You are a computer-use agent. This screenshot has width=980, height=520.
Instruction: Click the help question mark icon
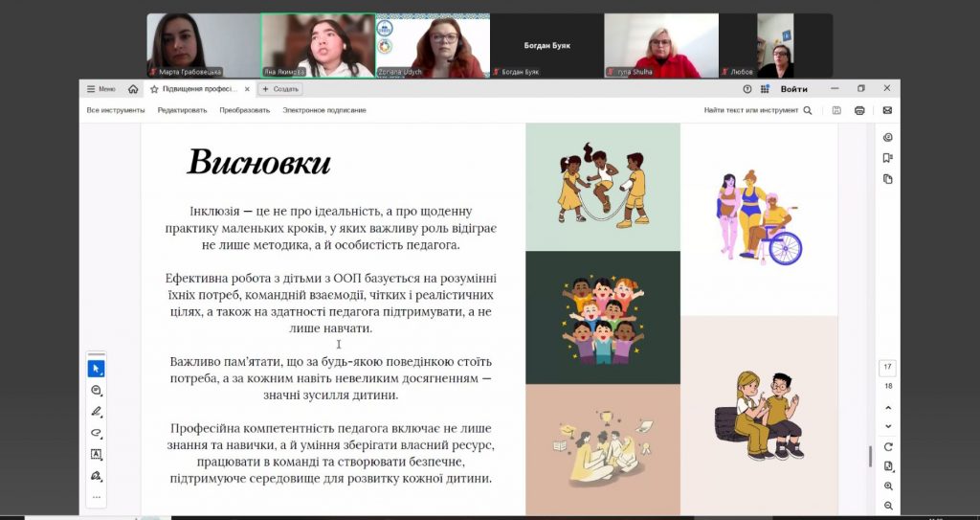747,89
